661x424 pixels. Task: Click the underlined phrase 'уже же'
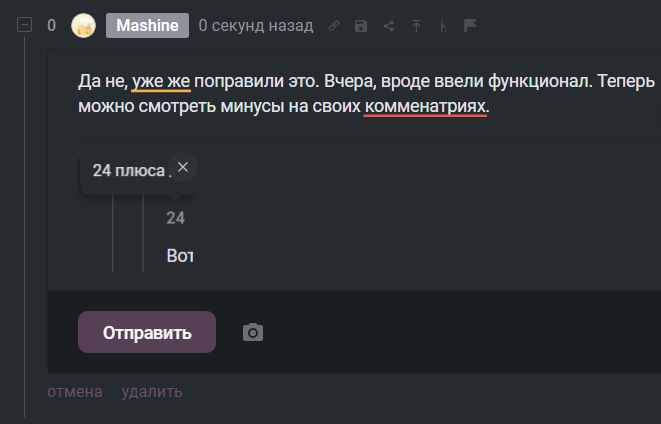[161, 80]
